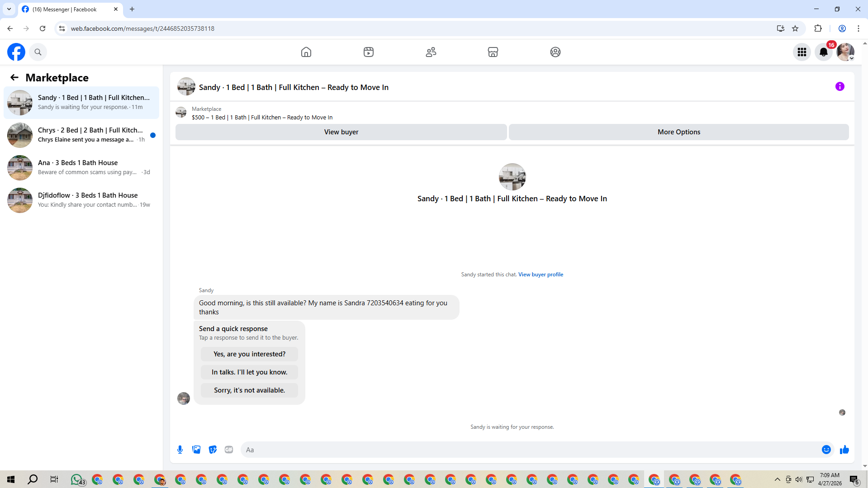Open conversation info purple icon

click(x=840, y=86)
